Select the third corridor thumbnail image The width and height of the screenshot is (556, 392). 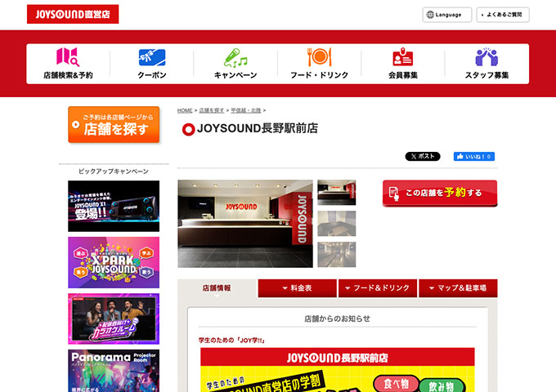coord(337,255)
